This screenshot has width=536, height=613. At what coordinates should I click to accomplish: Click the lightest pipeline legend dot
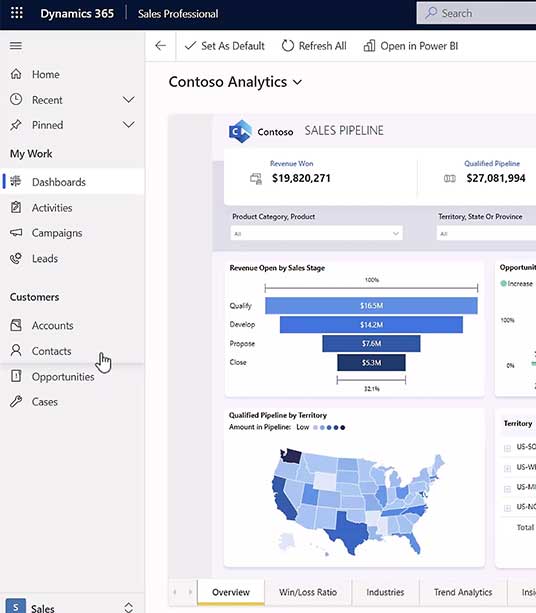315,427
